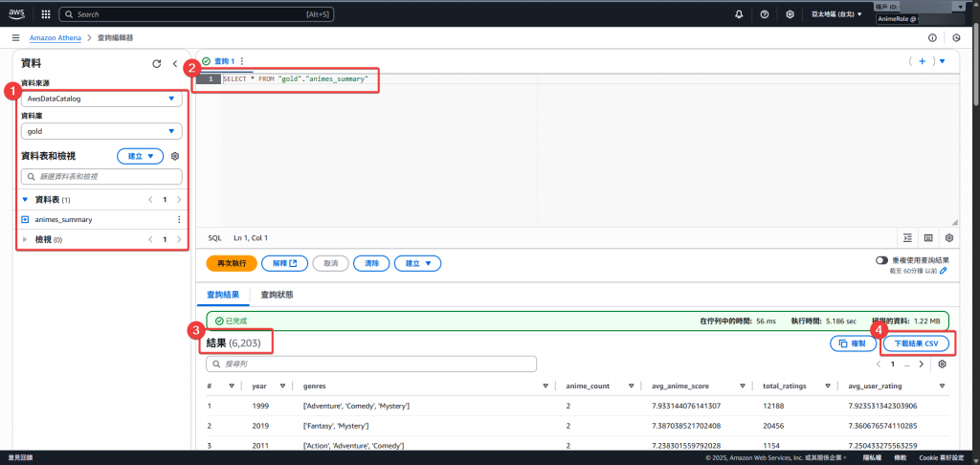Click the format query icon
The image size is (980, 465).
coord(907,237)
